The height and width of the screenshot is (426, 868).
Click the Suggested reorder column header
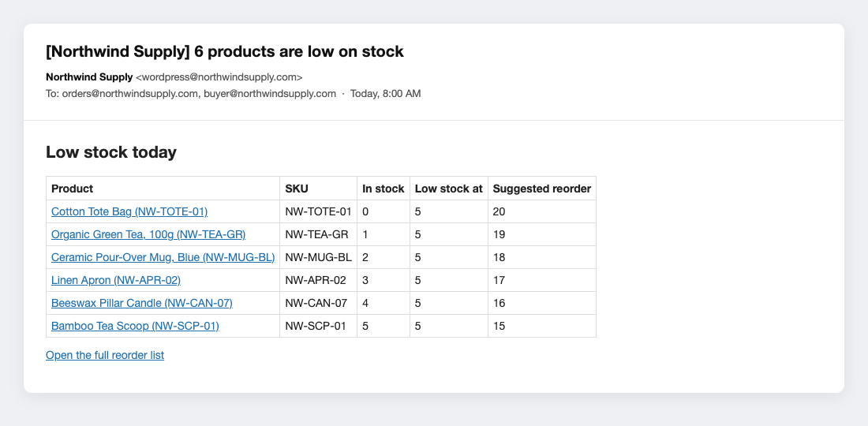tap(542, 189)
